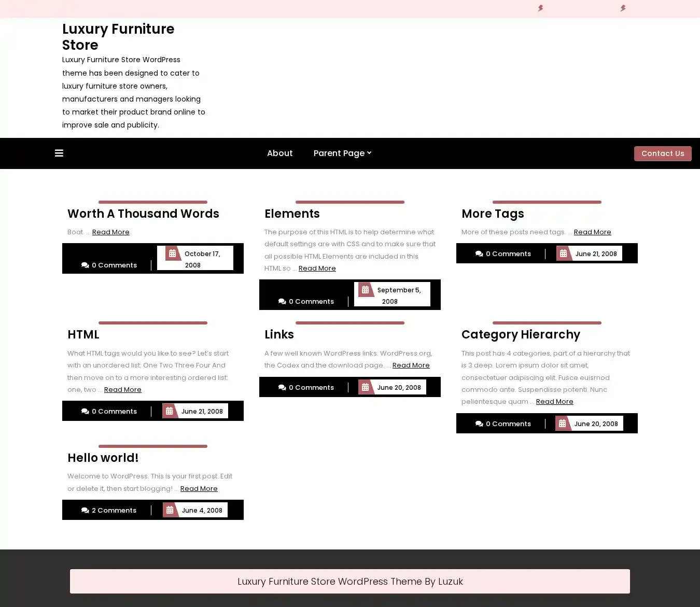
Task: Open the Parent Page menu item
Action: coord(339,153)
